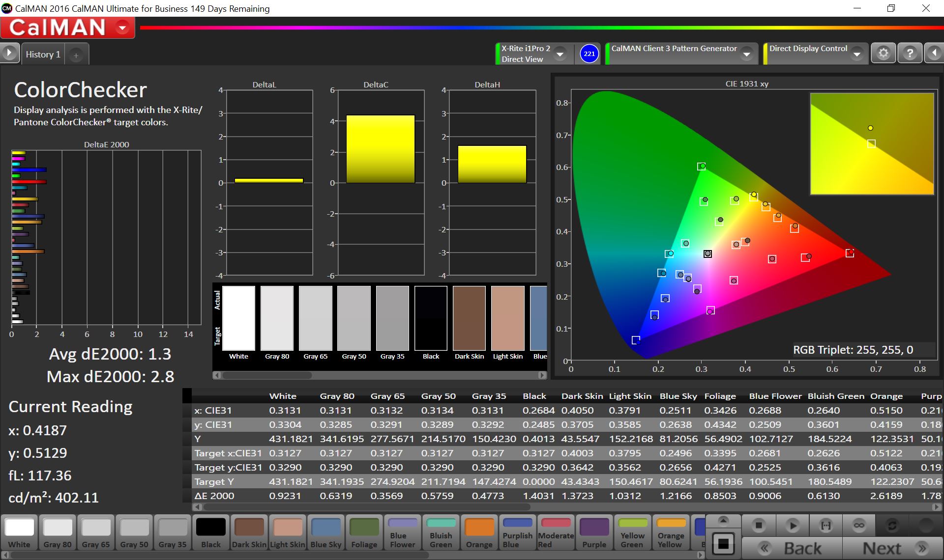Click the large black pattern window icon
944x560 pixels.
723,544
